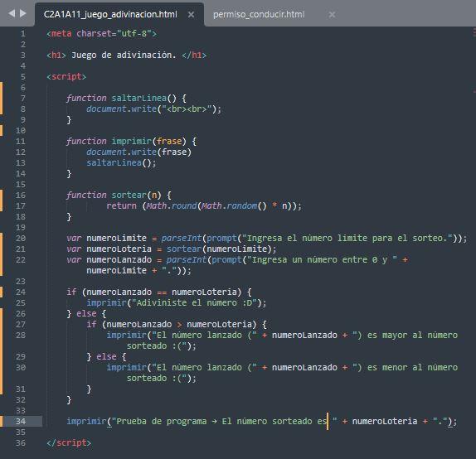Go to previous tab with left arrow
Screen dimensions: 476x459
tap(12, 13)
